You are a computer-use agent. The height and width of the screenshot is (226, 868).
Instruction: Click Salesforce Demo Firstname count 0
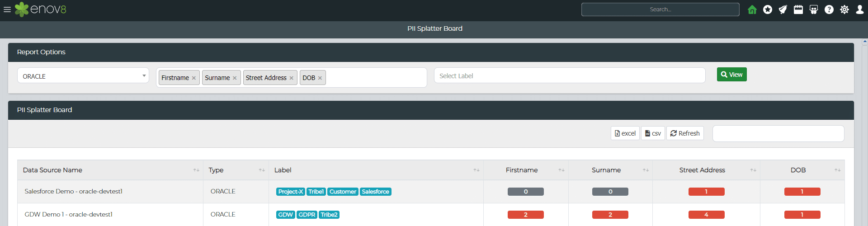coord(526,192)
